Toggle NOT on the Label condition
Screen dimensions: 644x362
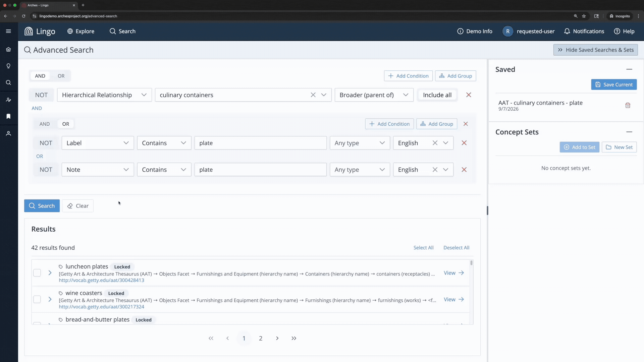pos(46,143)
